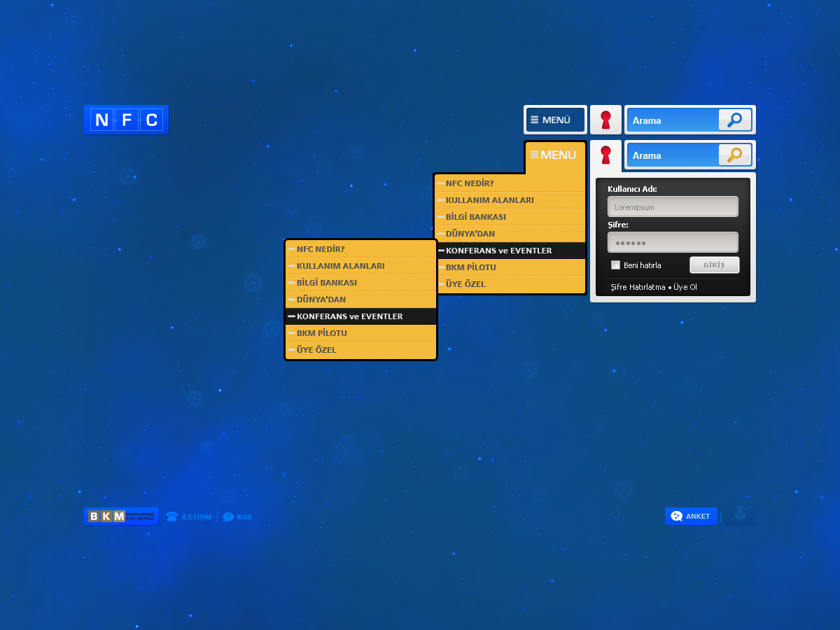
Task: Click the red keyhole icon beside blue MENÜ
Action: 605,120
